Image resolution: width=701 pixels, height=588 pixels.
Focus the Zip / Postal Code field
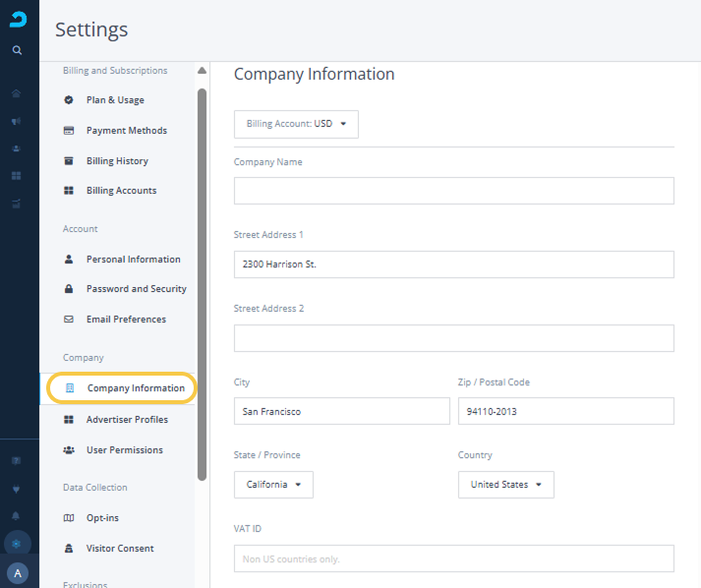pos(565,411)
